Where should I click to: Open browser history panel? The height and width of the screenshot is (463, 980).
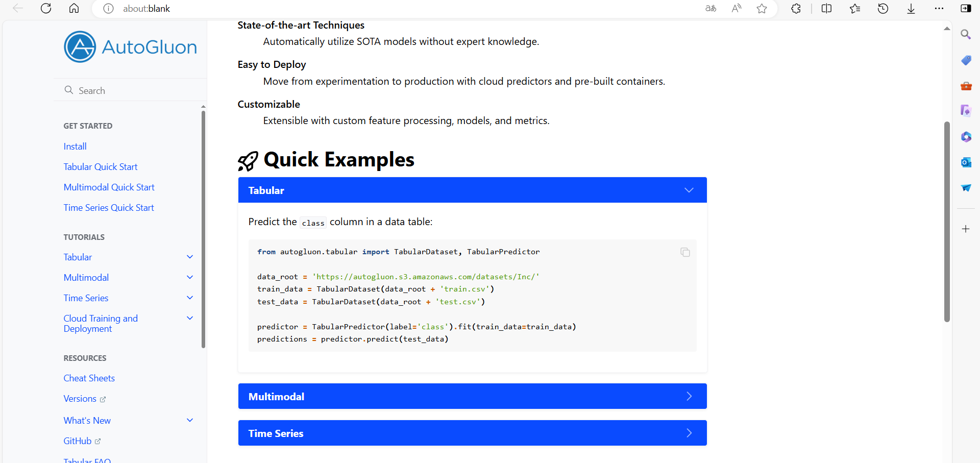click(x=883, y=9)
